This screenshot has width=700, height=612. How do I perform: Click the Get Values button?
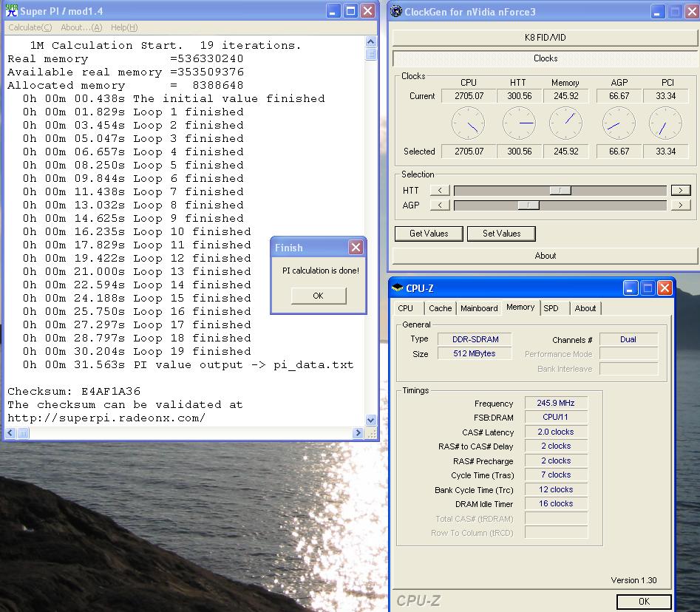[429, 234]
